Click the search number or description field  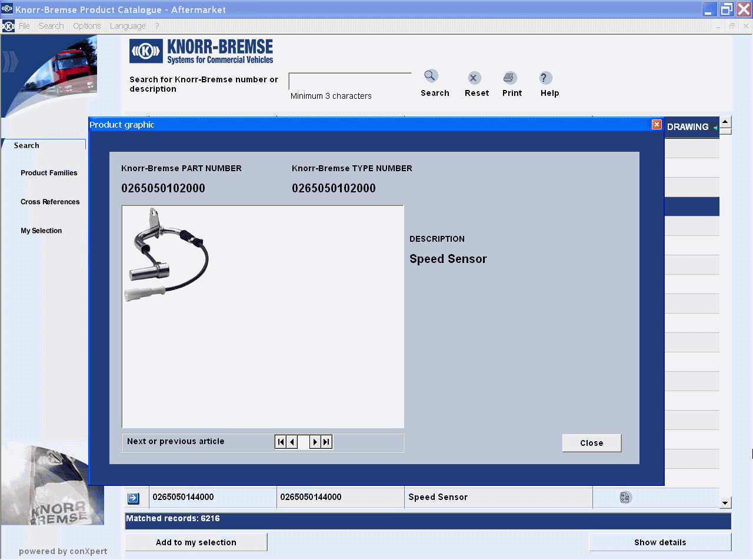point(350,81)
